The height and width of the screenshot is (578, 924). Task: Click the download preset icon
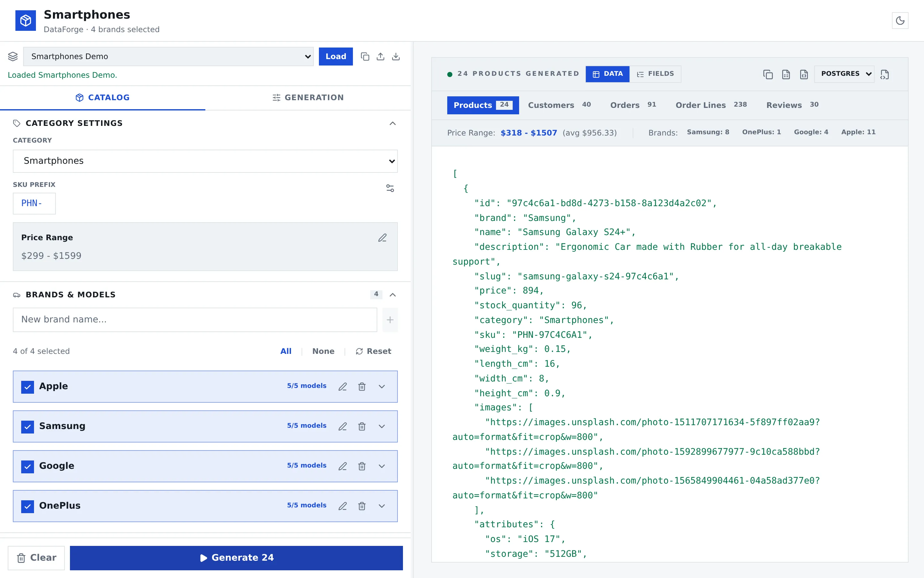pos(396,57)
